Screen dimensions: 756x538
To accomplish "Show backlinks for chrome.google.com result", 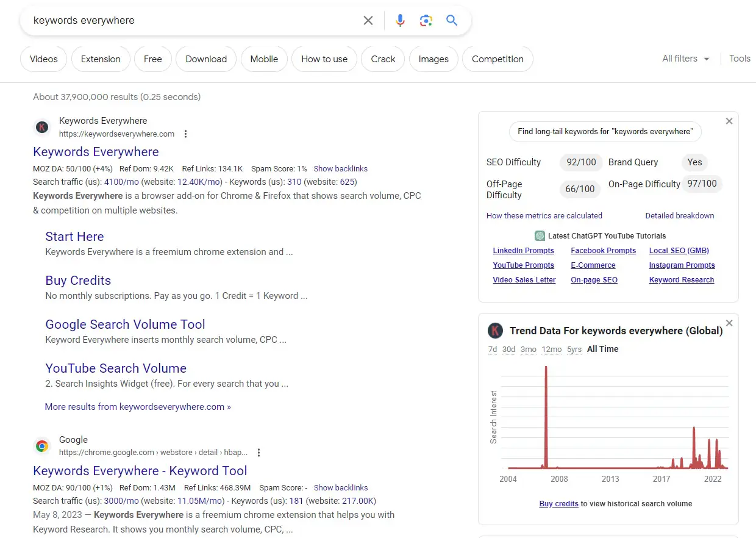I will coord(340,487).
